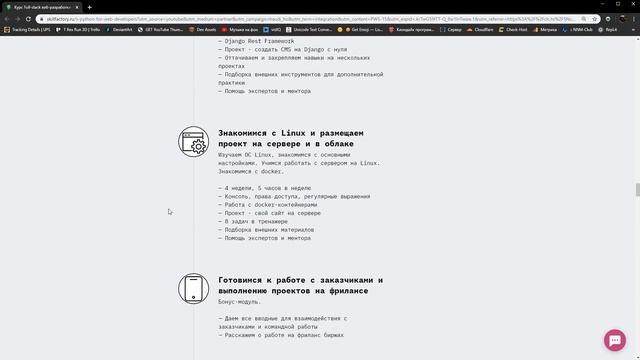Open the NNM-Club bookmark
This screenshot has width=640, height=360.
coord(577,30)
